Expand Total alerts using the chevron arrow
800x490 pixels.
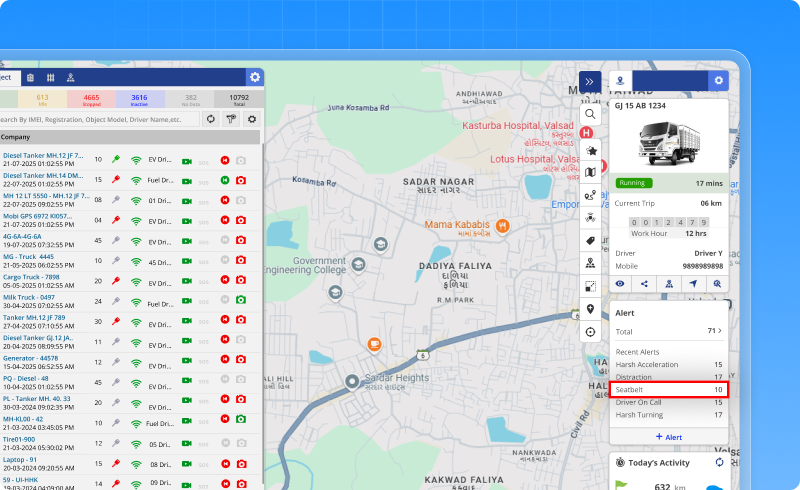pos(721,331)
